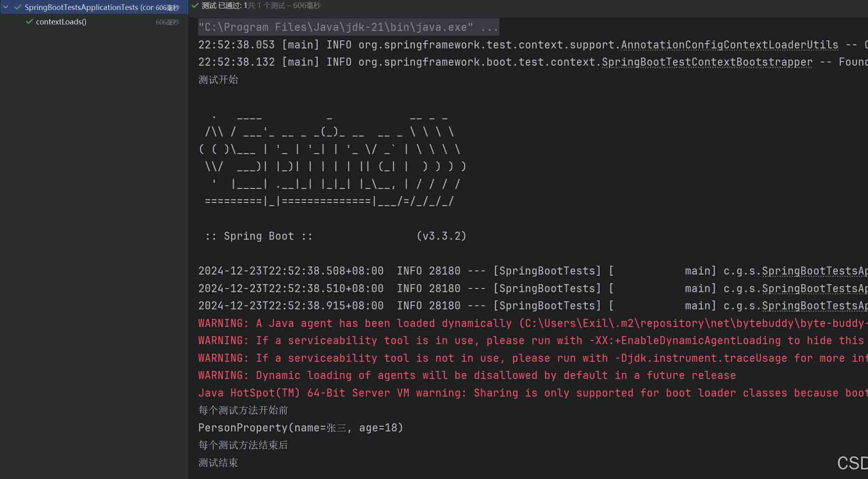Click the 测试开始 console output line
The image size is (868, 479).
coord(218,80)
